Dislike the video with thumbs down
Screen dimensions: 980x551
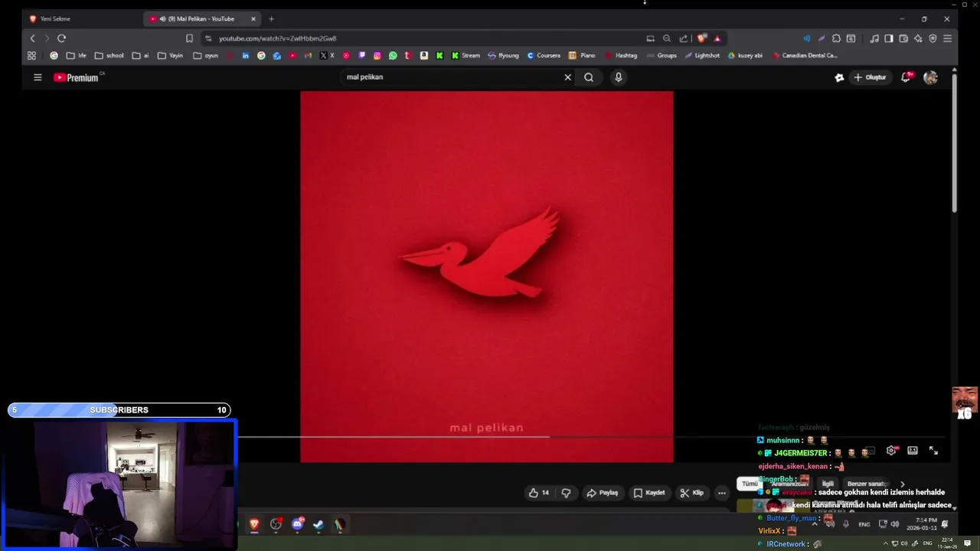tap(567, 493)
